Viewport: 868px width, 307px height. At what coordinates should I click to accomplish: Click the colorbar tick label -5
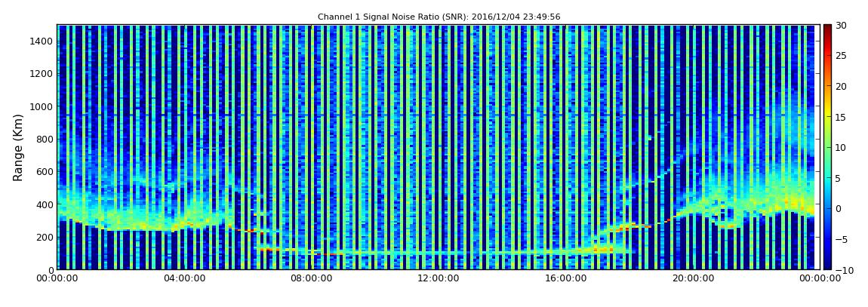(x=841, y=239)
